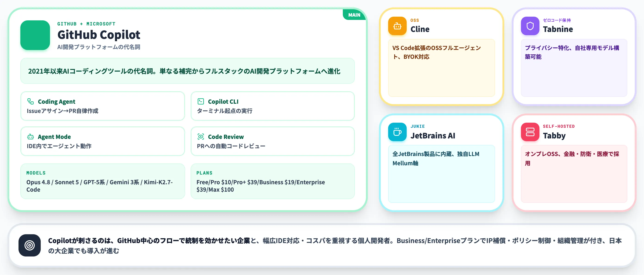Click the JetBrains AI card title
Screen dimensions: 644x275
[433, 136]
